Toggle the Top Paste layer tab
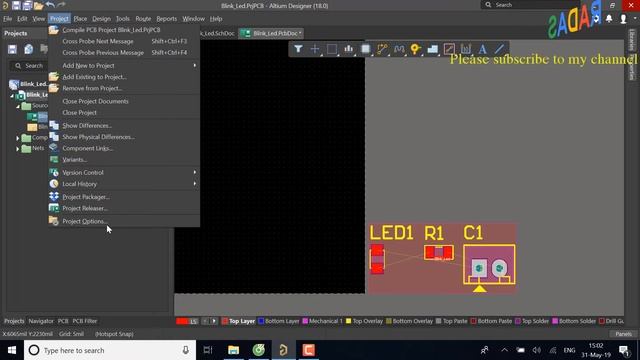 (451, 321)
